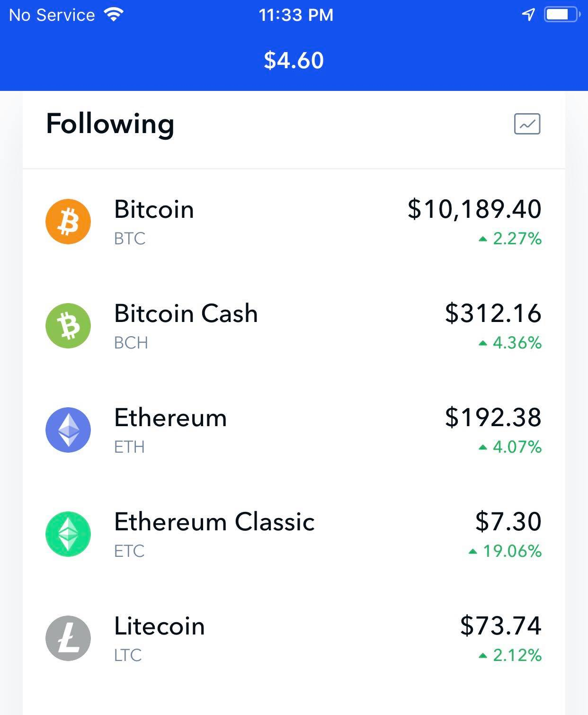Select the Litecoin name label
This screenshot has width=588, height=715.
pos(159,626)
